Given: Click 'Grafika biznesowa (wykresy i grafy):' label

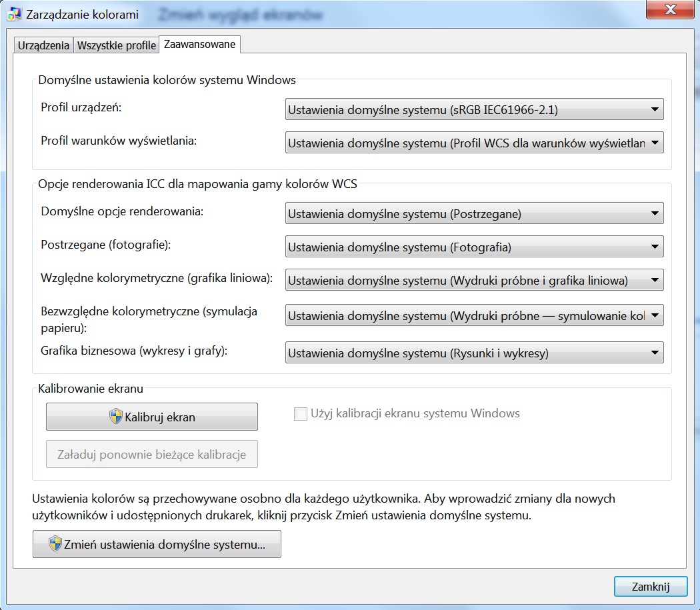Looking at the screenshot, I should [134, 351].
